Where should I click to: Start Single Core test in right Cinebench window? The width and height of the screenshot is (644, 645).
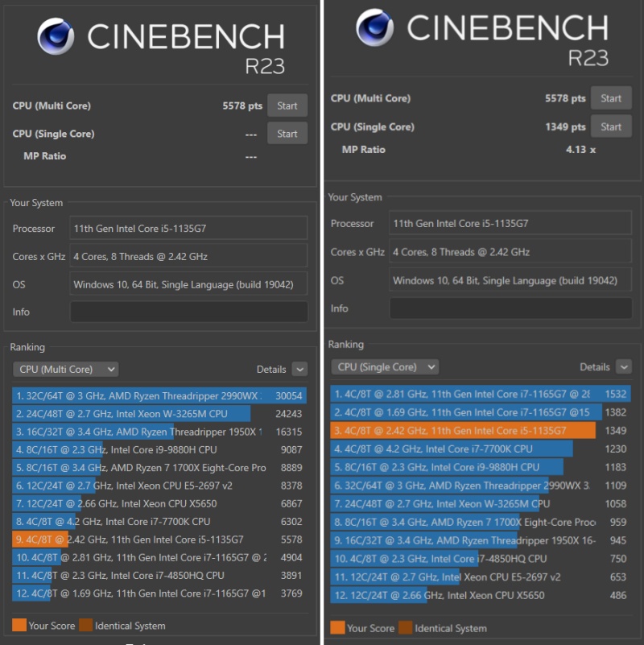click(611, 126)
